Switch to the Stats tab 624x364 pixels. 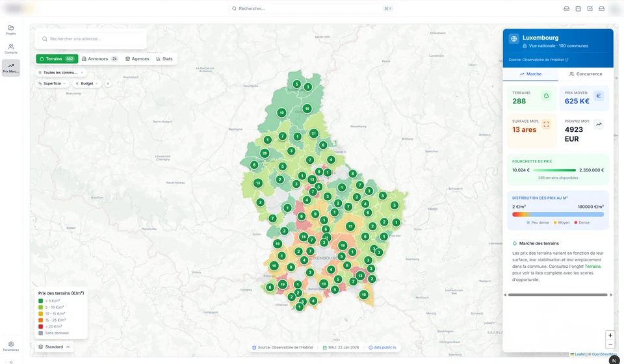[164, 59]
